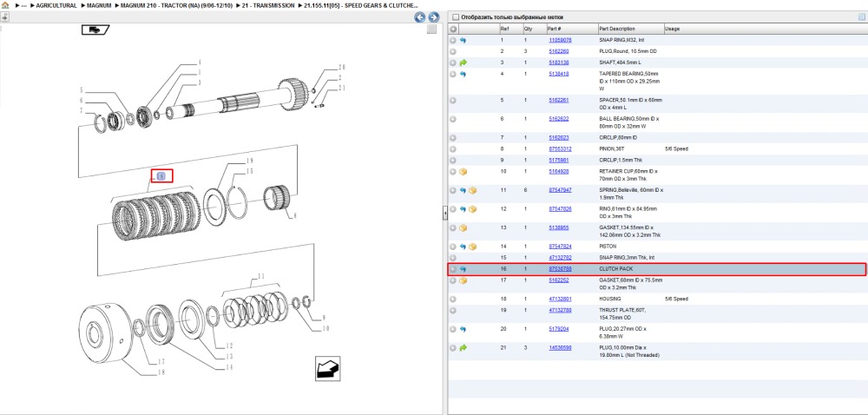Sort by Part Description column header
868x415 pixels.
(x=617, y=29)
